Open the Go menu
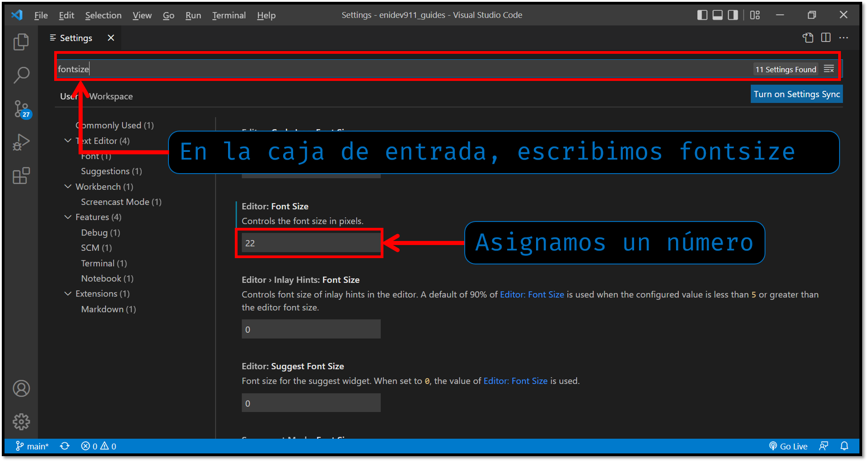 pos(168,15)
